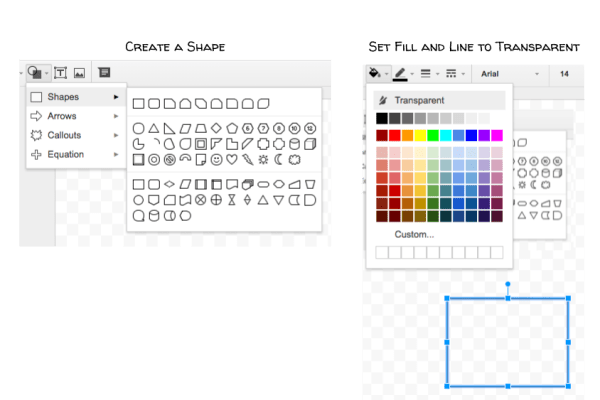Select the crescent moon shape

click(278, 159)
